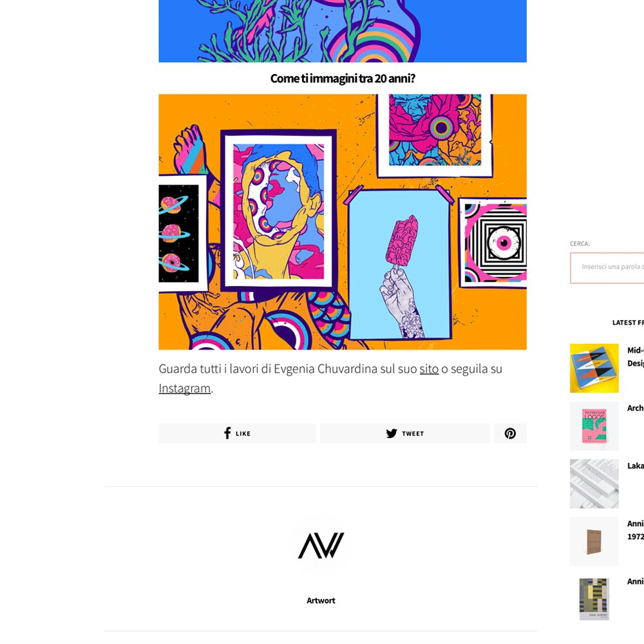The width and height of the screenshot is (644, 644).
Task: Open the Artwort author name link
Action: pyautogui.click(x=321, y=600)
